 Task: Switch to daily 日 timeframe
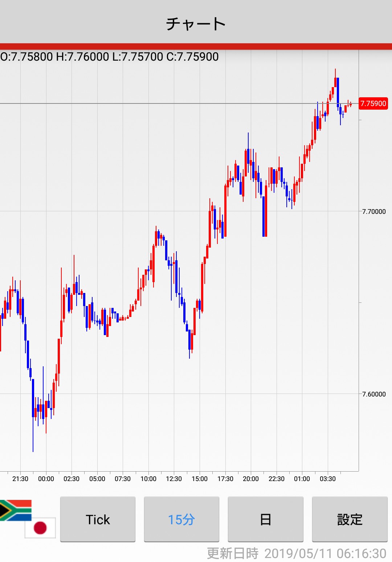point(265,519)
